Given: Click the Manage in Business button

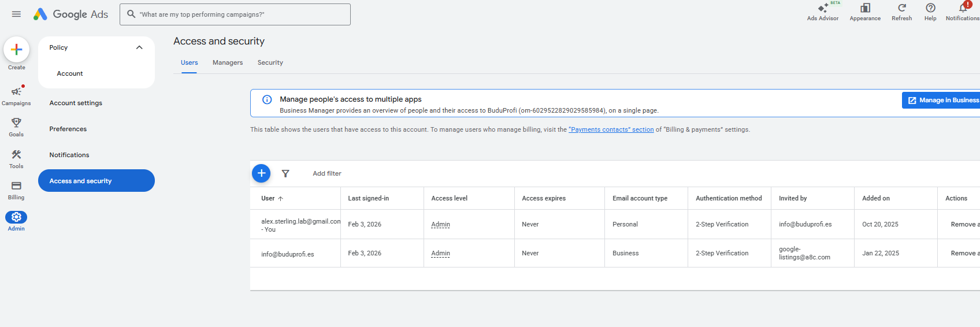Looking at the screenshot, I should click(941, 101).
